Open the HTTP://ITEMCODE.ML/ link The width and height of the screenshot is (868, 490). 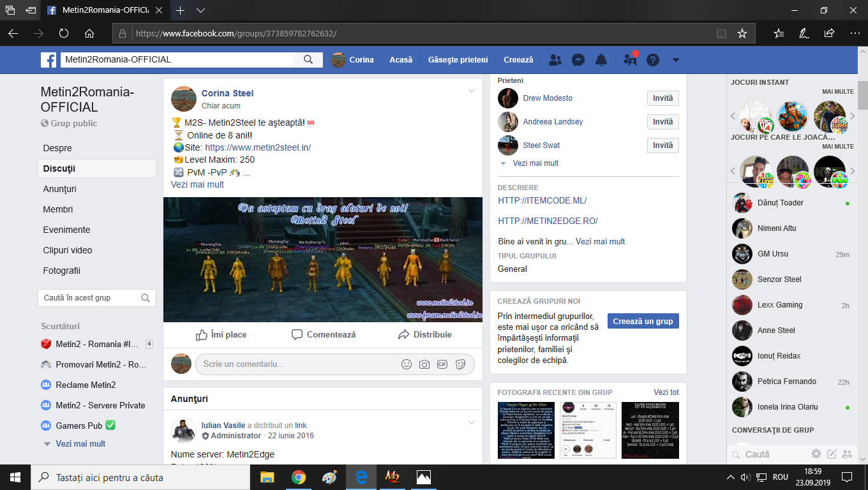click(x=542, y=200)
